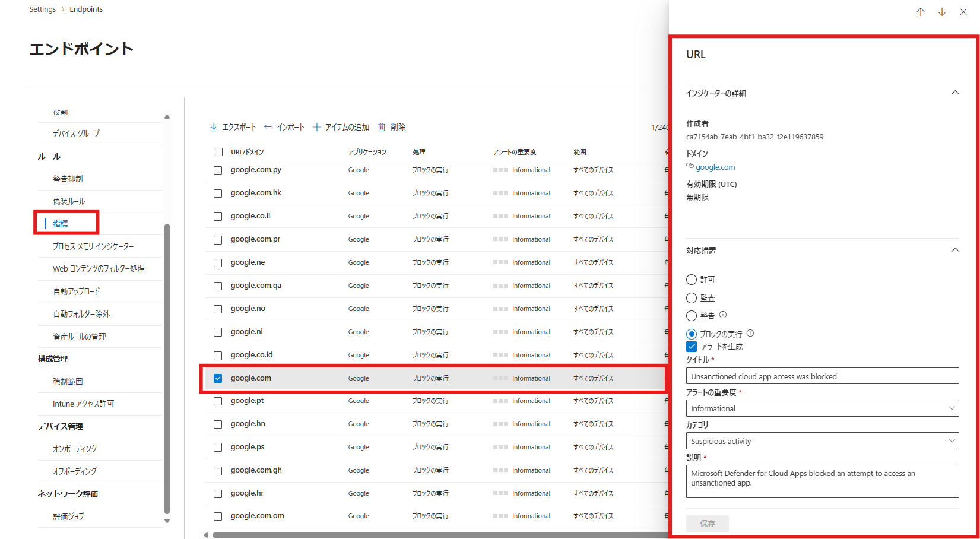Click the google.hr row text
Viewport: 980px width, 539px height.
[x=247, y=493]
